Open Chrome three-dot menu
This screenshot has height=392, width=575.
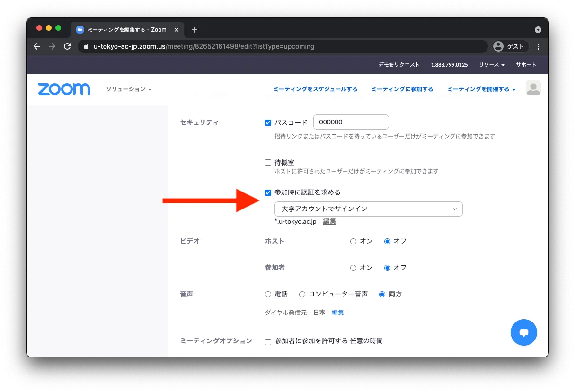538,46
